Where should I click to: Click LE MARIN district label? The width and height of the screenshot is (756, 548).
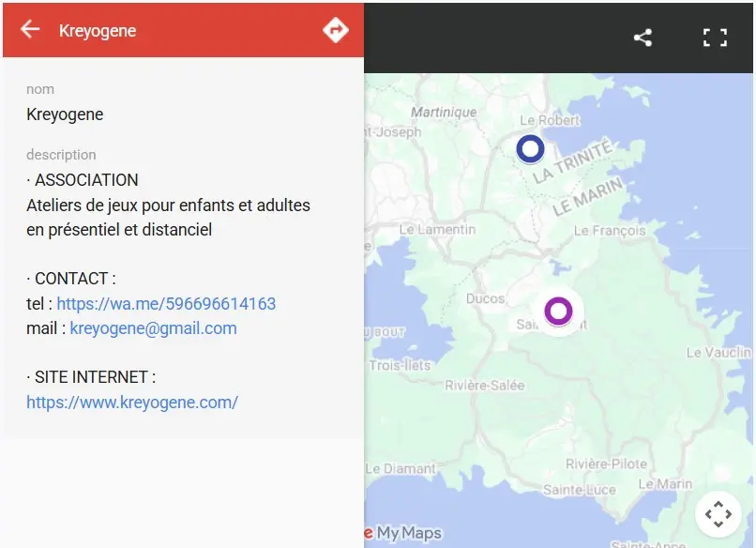tap(587, 196)
